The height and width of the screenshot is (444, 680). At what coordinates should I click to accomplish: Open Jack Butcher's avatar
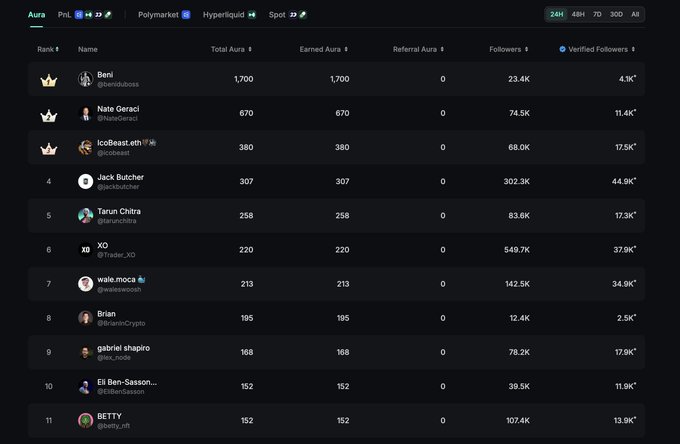tap(85, 181)
